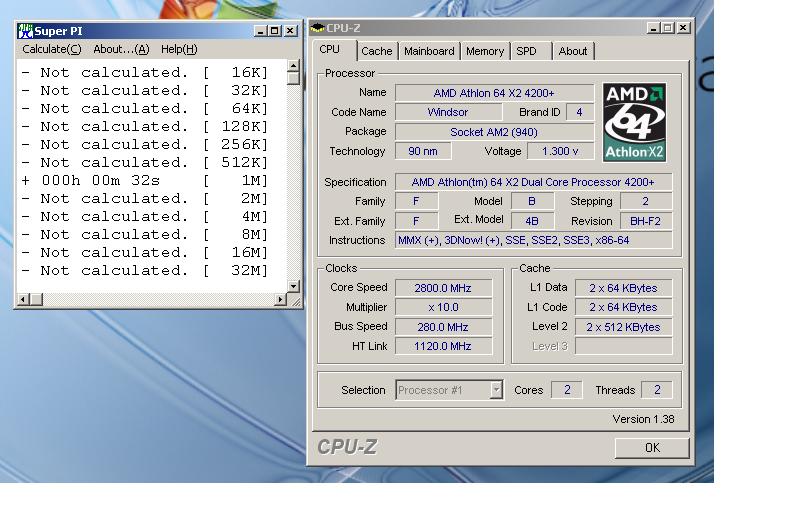The width and height of the screenshot is (800, 512).
Task: Click the AMD Athlon X2 logo
Action: [635, 122]
